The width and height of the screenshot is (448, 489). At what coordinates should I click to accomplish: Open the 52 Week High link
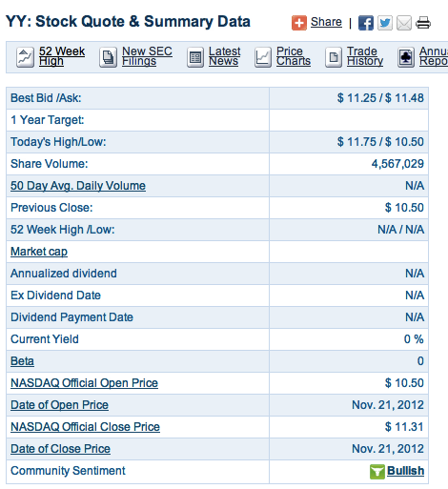62,56
